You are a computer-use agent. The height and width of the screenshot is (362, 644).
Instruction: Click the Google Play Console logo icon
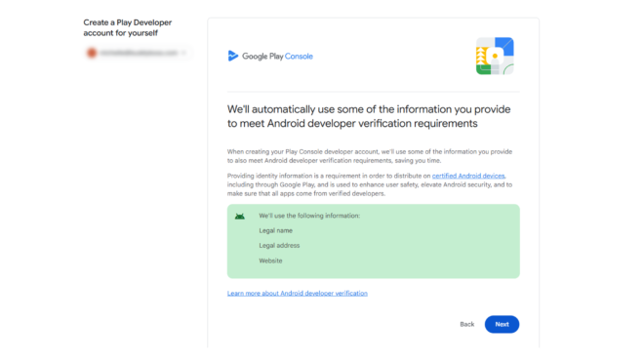coord(233,56)
